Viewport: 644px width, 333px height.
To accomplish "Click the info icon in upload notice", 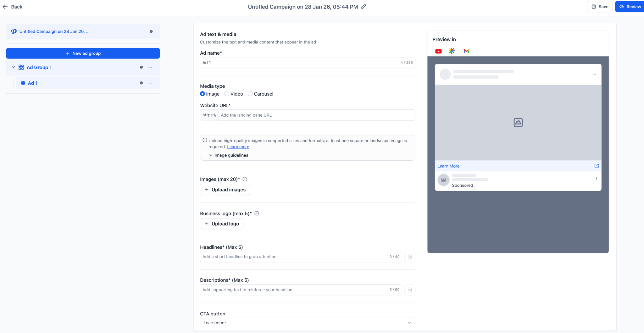I will click(x=205, y=140).
